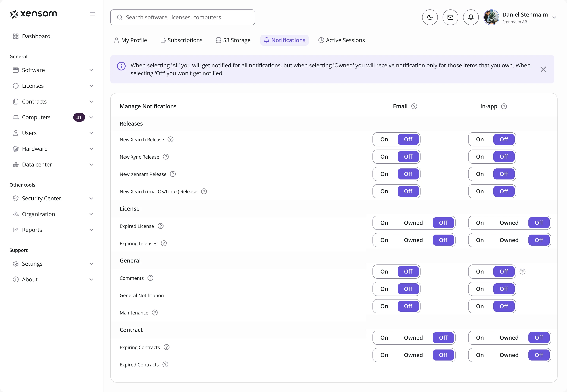The height and width of the screenshot is (392, 567).
Task: Click help icon next to In-app column
Action: 504,106
